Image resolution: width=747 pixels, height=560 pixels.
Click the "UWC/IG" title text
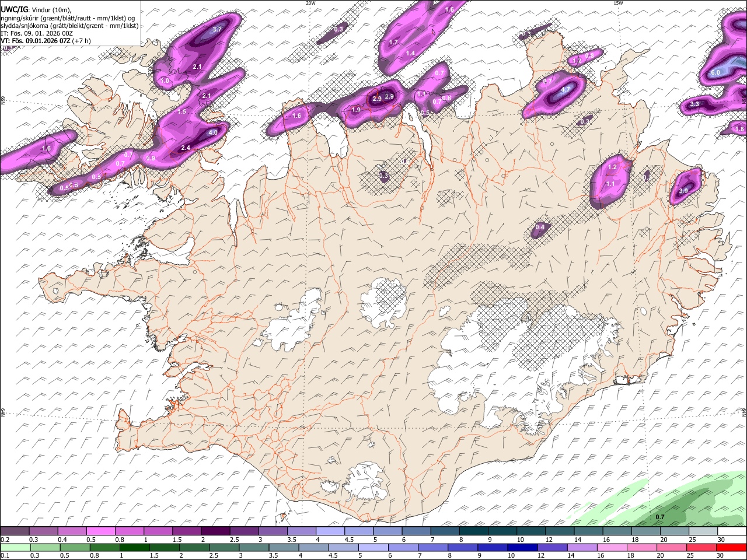pyautogui.click(x=14, y=9)
